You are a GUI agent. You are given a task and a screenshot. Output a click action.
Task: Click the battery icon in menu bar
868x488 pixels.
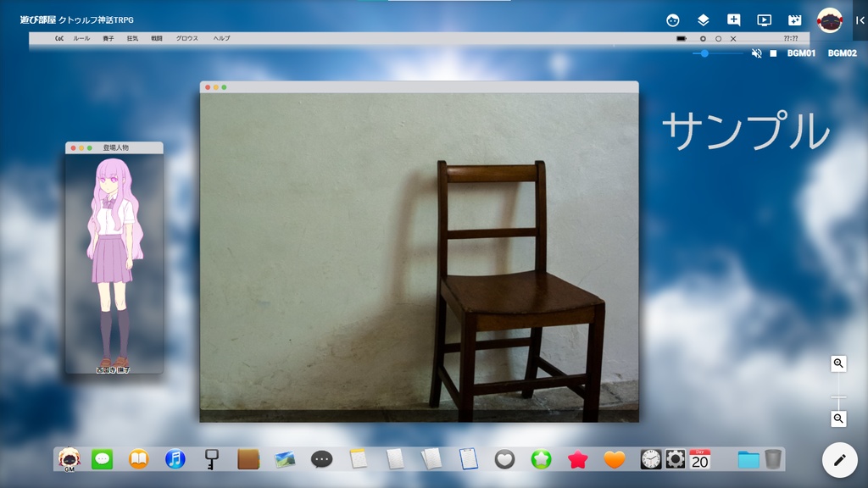(x=682, y=38)
